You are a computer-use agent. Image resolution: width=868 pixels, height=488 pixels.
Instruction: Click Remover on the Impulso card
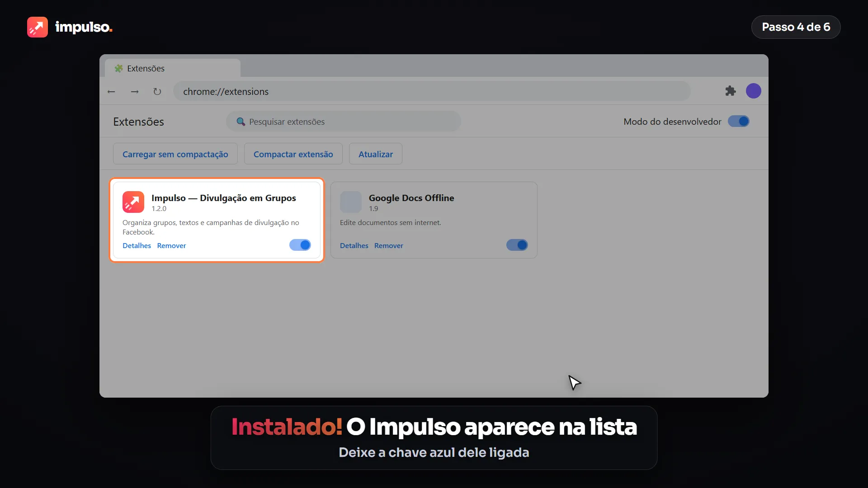[x=171, y=245]
